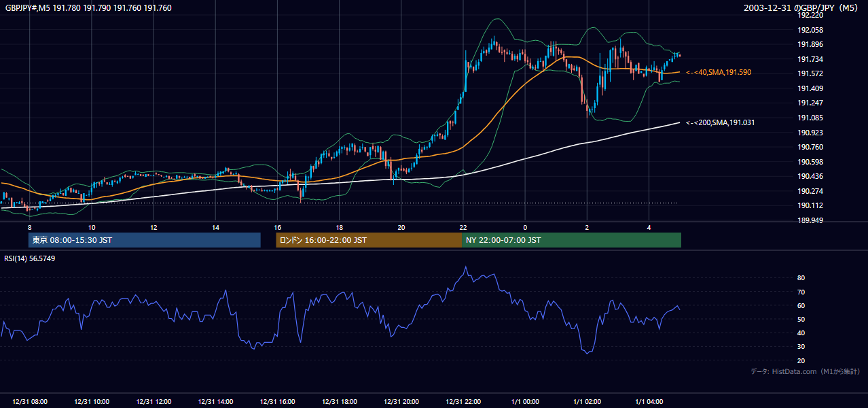This screenshot has width=868, height=408.
Task: Click the bottom time label 12/31 12:00
Action: click(x=153, y=402)
